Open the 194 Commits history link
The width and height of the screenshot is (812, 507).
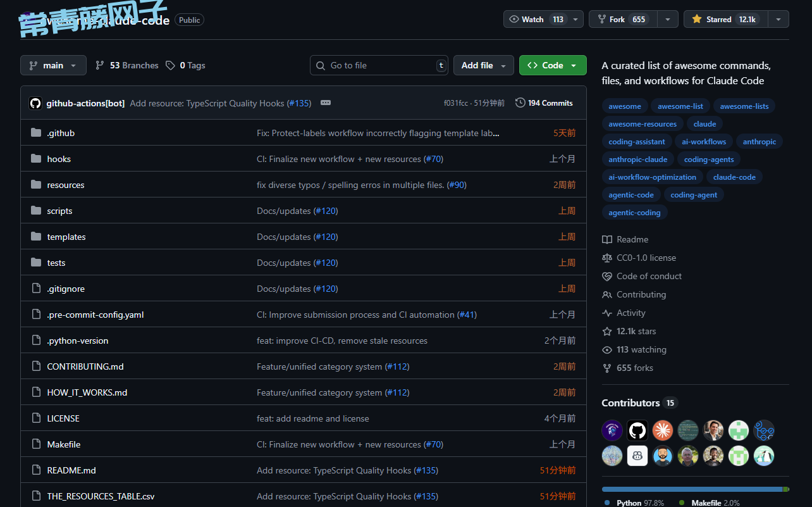(544, 103)
